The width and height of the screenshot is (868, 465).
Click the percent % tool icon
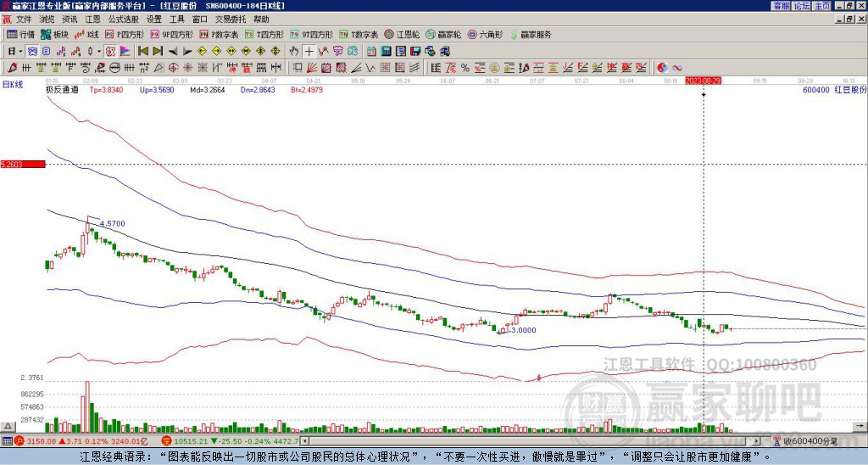465,68
